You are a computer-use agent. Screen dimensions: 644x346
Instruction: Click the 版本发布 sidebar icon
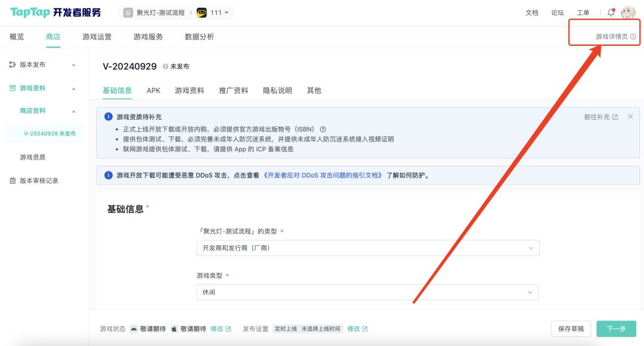coord(13,65)
